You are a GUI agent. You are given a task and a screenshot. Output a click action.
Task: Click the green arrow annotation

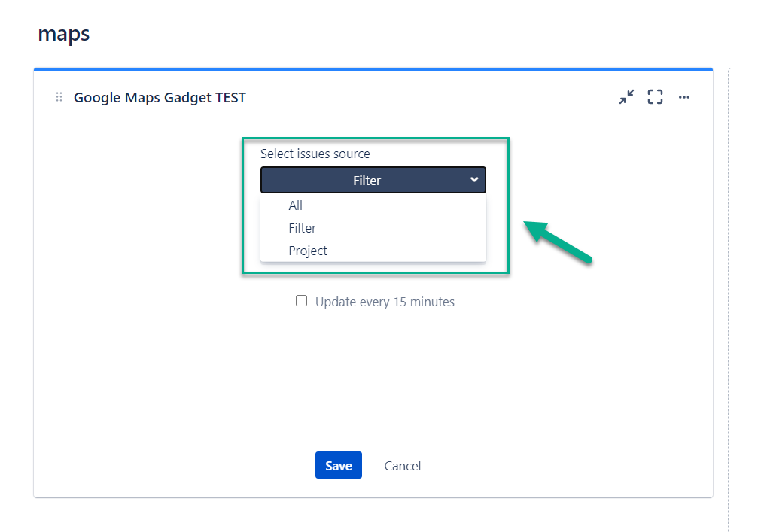pyautogui.click(x=558, y=241)
